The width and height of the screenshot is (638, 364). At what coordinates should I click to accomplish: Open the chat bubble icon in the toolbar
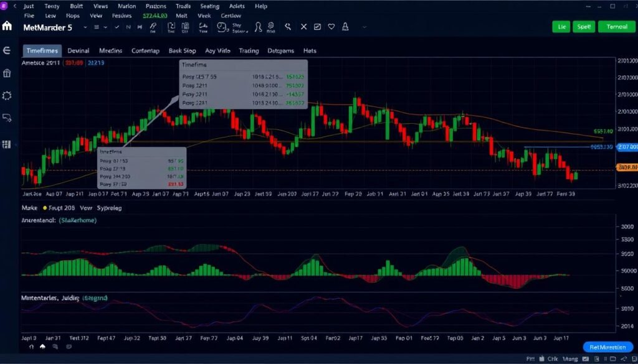(221, 27)
